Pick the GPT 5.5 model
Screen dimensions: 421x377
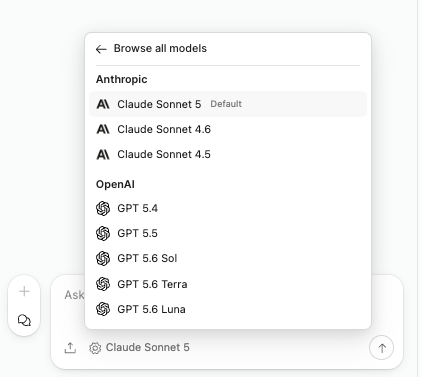point(228,233)
